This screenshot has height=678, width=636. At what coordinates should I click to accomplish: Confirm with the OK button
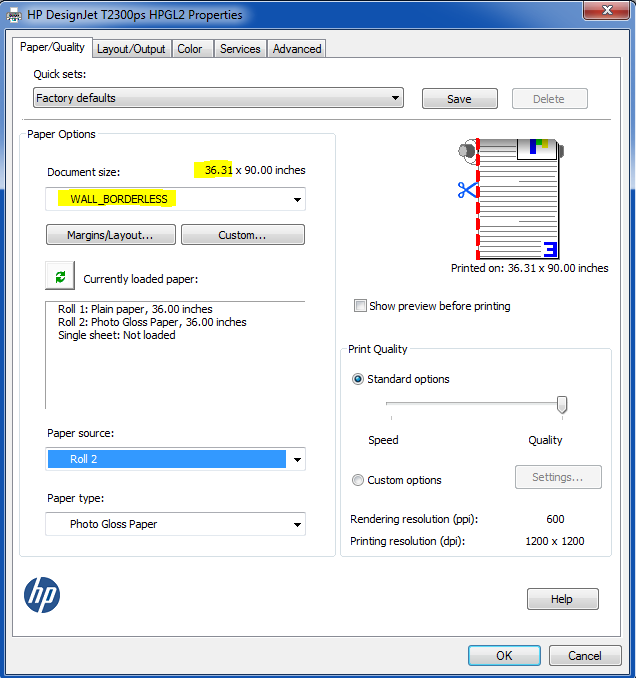(x=504, y=656)
